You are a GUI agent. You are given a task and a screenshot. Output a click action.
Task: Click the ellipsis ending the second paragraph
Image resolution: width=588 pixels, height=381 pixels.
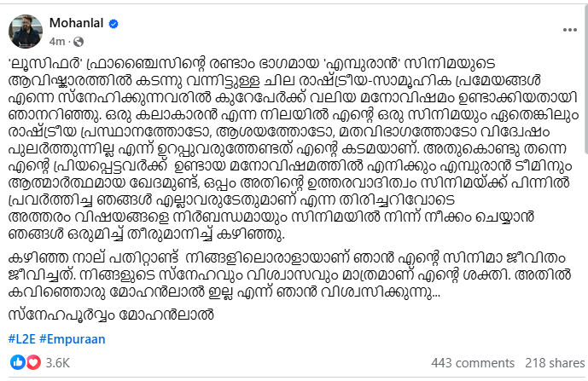436,294
